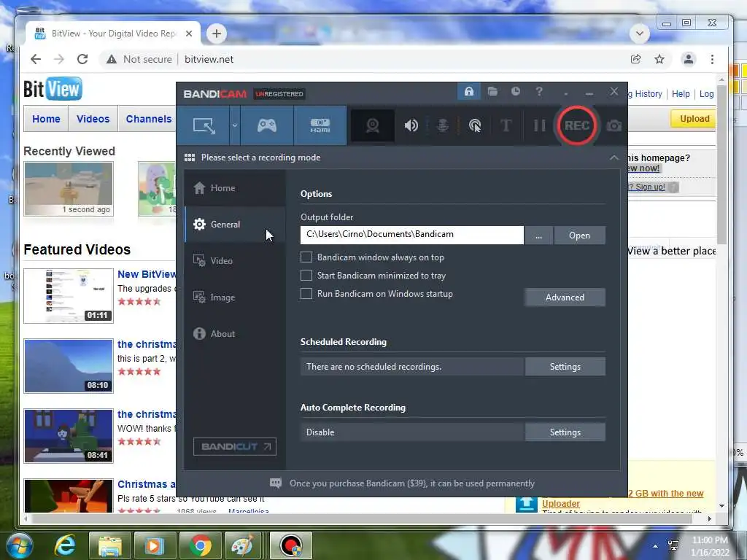Click the purchase message speech bubble icon
The width and height of the screenshot is (747, 560).
coord(275,483)
